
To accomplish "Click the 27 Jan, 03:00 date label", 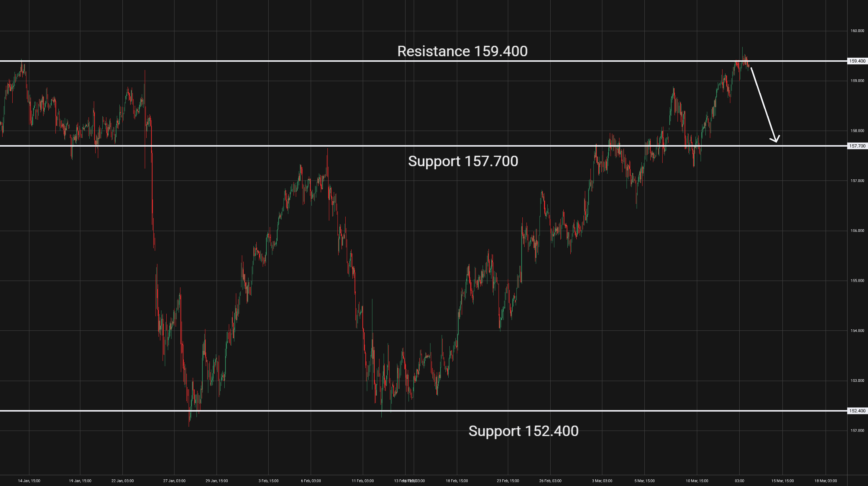I will pos(174,481).
